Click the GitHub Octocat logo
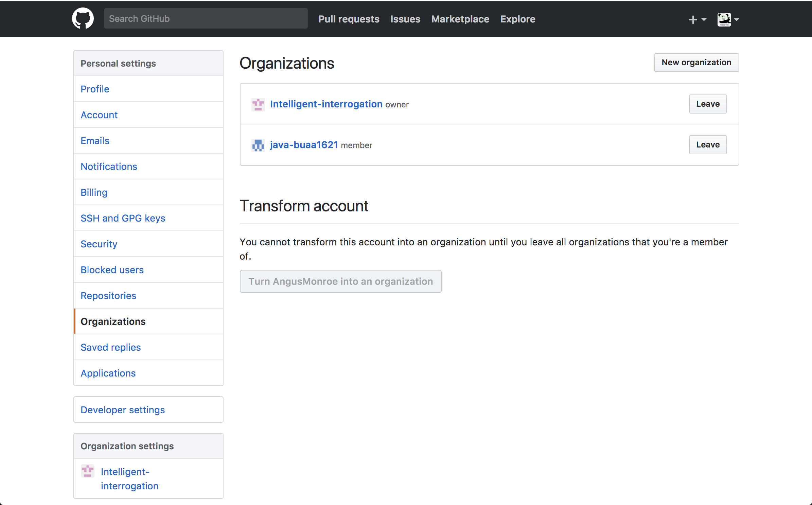 pos(83,19)
